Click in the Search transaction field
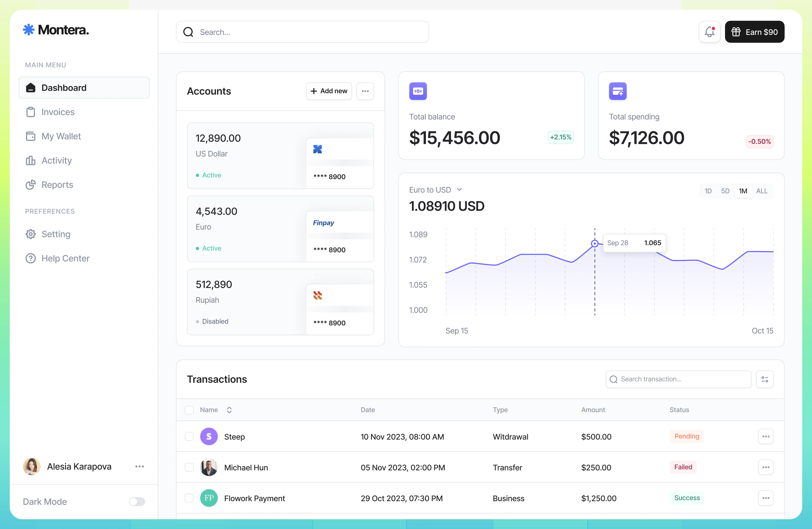Viewport: 812px width, 529px height. [678, 379]
